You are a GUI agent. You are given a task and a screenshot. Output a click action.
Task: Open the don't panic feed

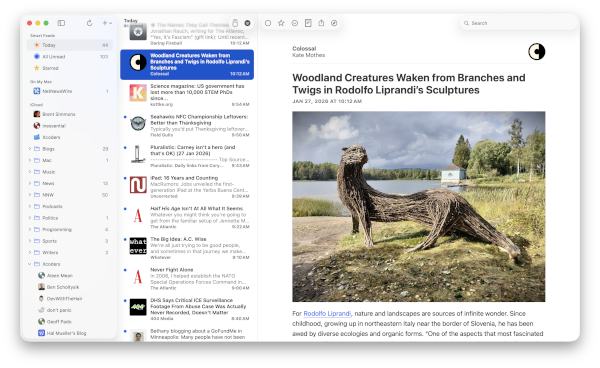70,310
